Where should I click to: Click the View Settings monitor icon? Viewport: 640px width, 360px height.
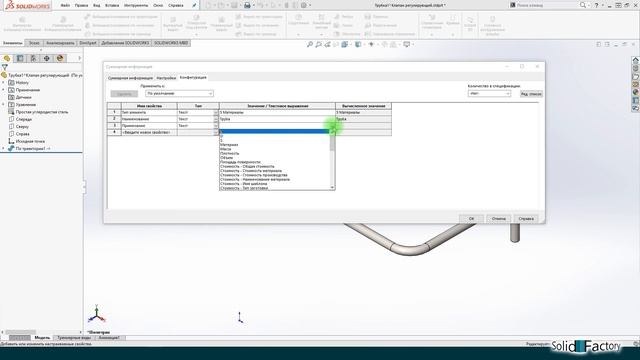coord(407,44)
